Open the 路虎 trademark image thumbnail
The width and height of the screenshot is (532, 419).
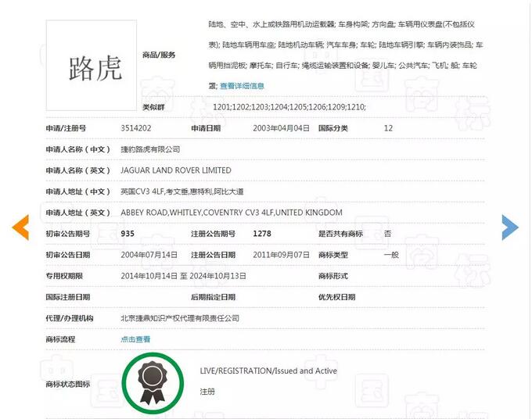[92, 66]
